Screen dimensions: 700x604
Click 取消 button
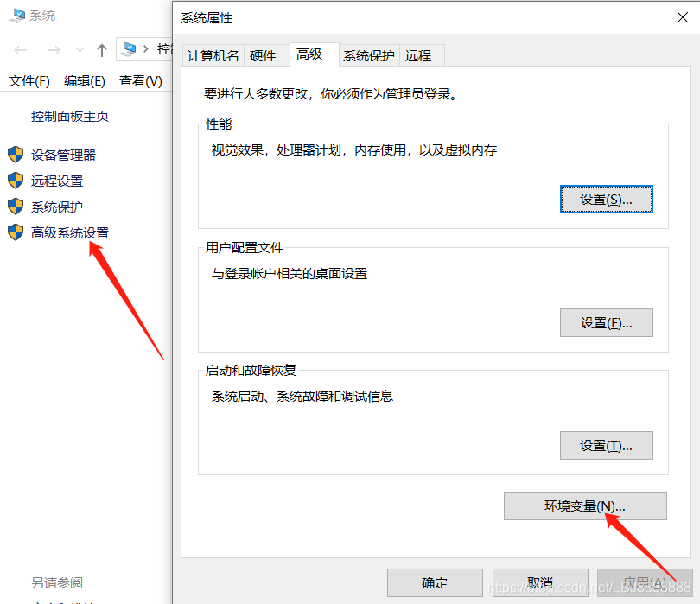click(x=540, y=582)
